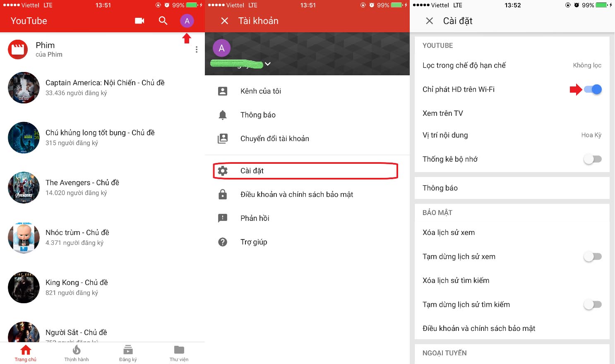Open three-dot menu beside Phim channel
615x364 pixels.
[196, 50]
